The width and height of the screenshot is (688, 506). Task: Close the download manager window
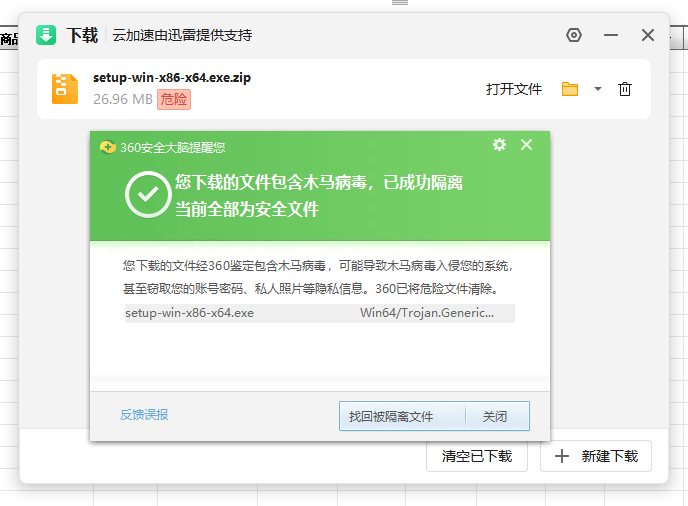(x=648, y=35)
